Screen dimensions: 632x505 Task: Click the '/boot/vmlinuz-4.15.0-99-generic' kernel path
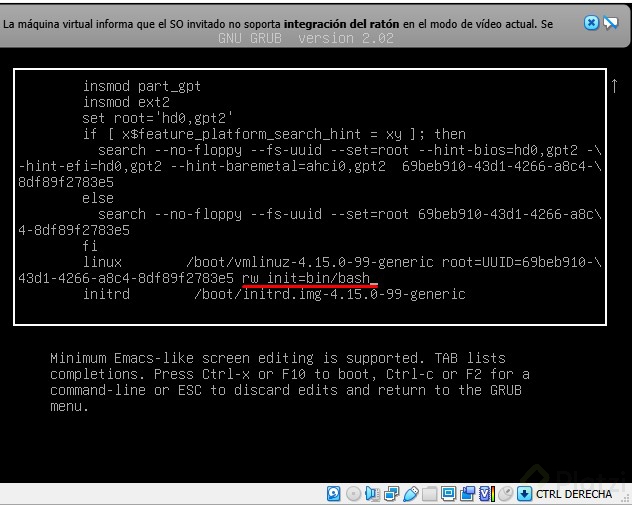point(310,262)
